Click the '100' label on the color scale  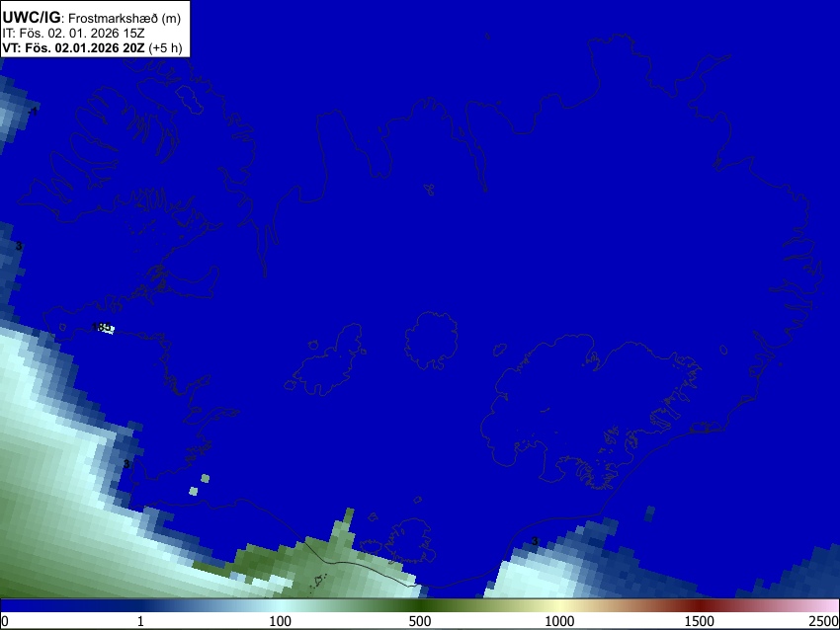[281, 621]
